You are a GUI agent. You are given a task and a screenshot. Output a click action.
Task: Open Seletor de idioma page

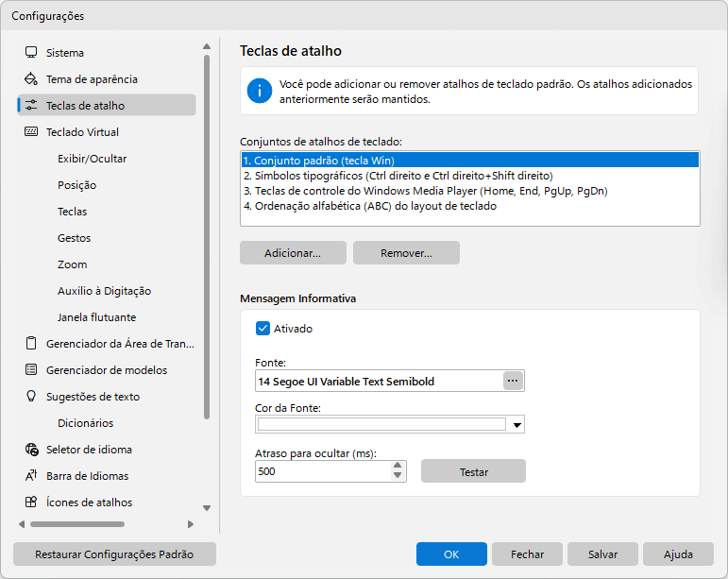(x=89, y=450)
